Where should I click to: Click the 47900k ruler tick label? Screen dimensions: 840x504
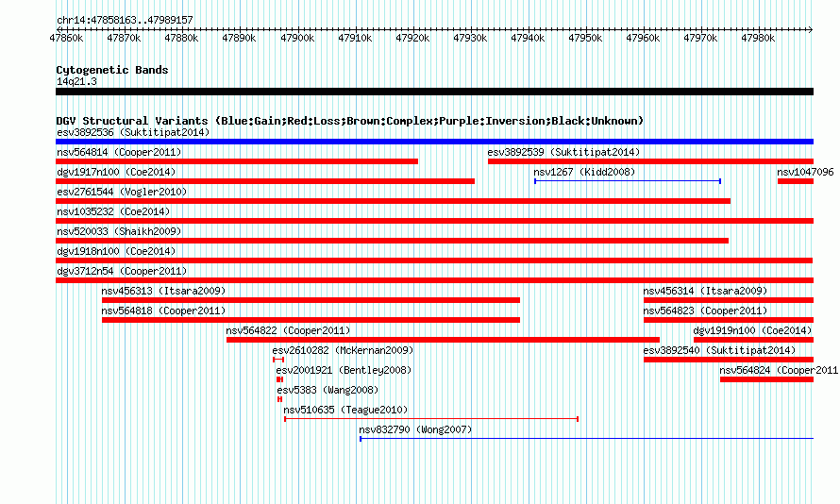pos(297,39)
